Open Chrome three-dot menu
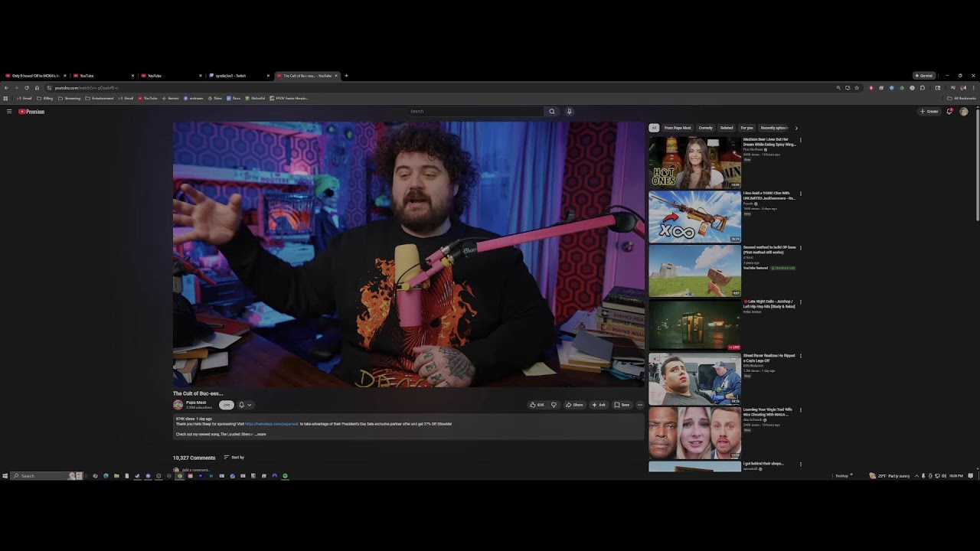 point(974,88)
